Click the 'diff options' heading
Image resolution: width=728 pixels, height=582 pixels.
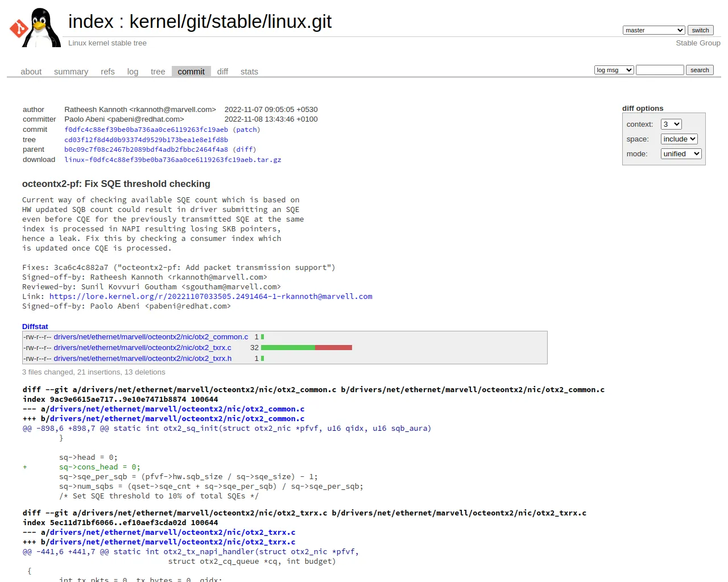coord(643,109)
